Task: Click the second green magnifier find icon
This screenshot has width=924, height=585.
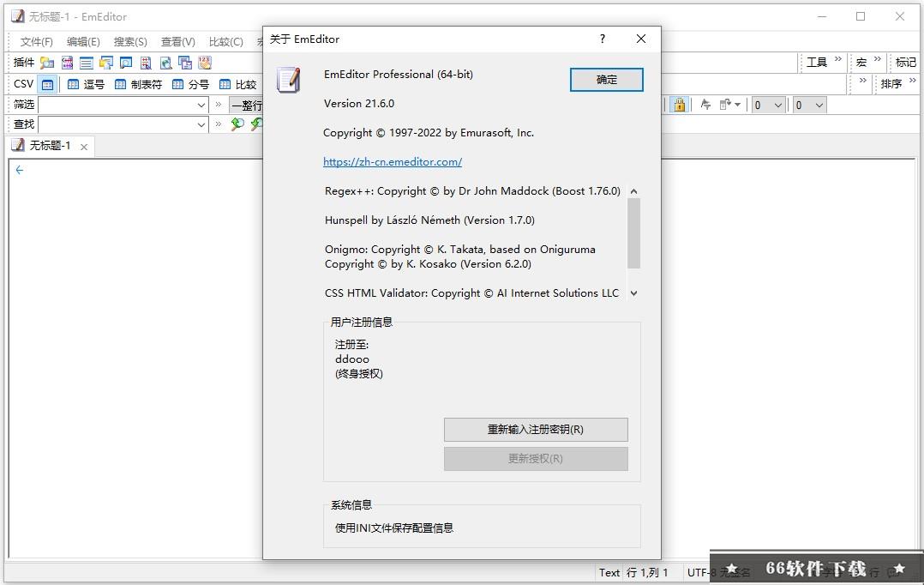Action: [256, 124]
